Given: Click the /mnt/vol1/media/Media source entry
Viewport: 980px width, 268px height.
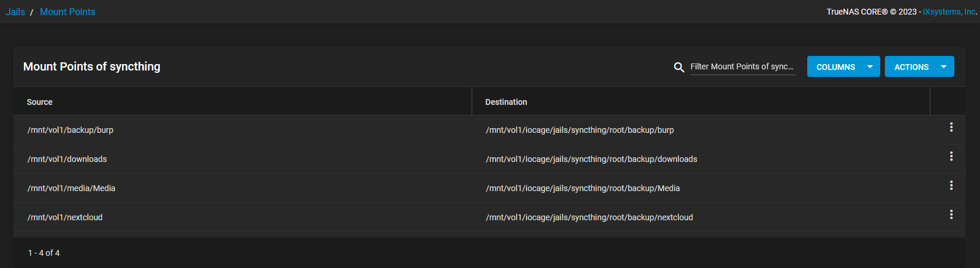Looking at the screenshot, I should point(71,188).
